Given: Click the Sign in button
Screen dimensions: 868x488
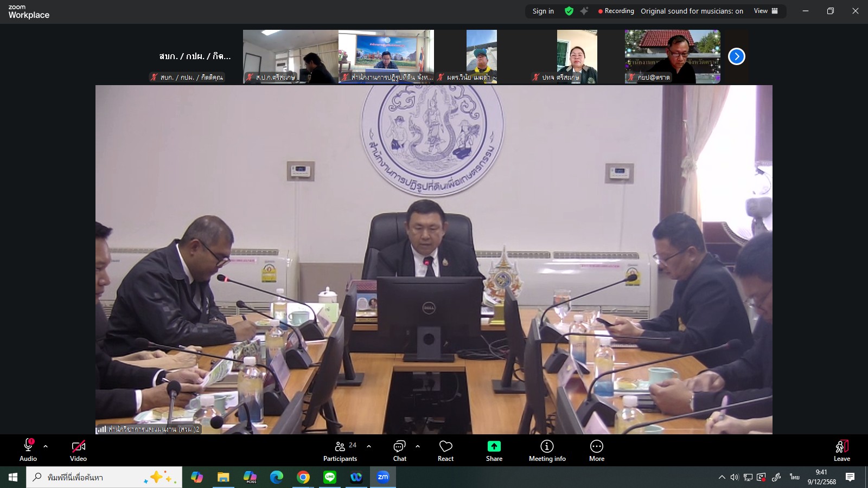Looking at the screenshot, I should (x=543, y=11).
